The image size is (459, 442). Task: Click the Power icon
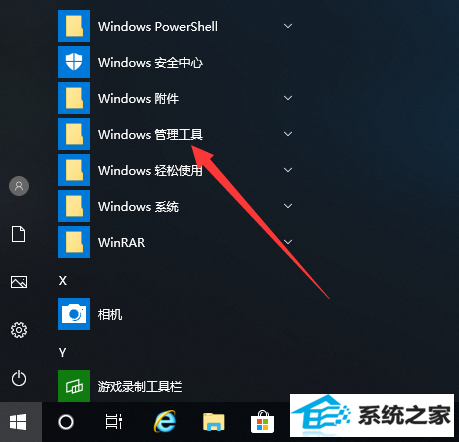pyautogui.click(x=19, y=378)
